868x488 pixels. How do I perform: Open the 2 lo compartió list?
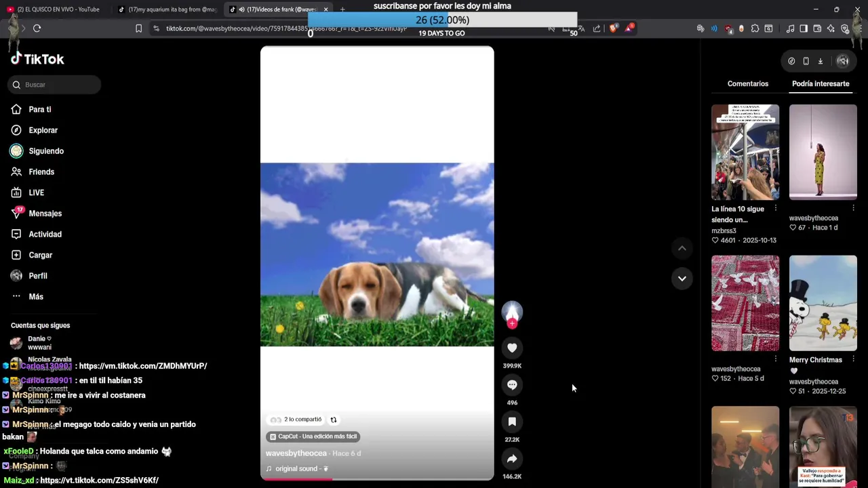click(296, 420)
